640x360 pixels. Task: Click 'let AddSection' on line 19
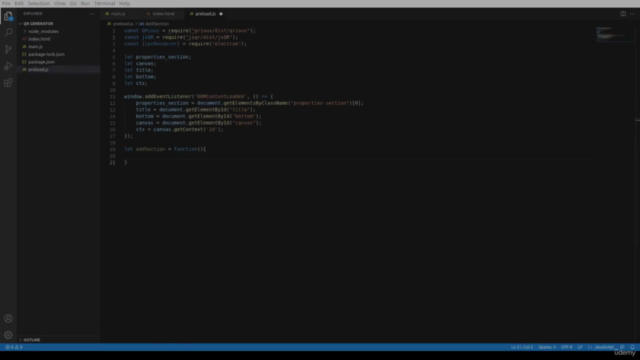pyautogui.click(x=144, y=149)
